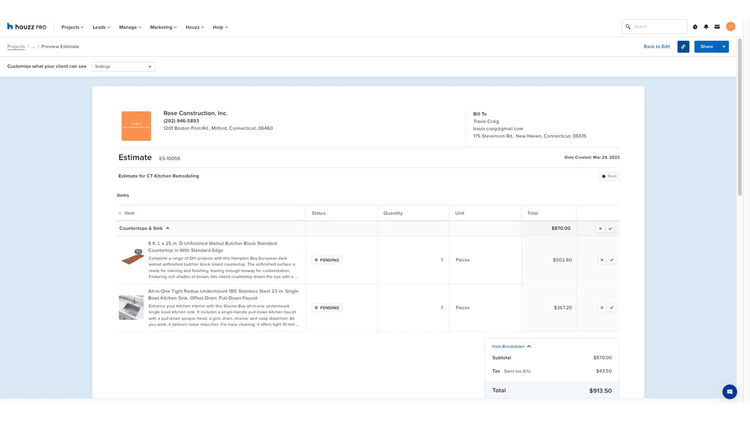The width and height of the screenshot is (750, 422).
Task: Open the notifications bell
Action: click(x=706, y=27)
